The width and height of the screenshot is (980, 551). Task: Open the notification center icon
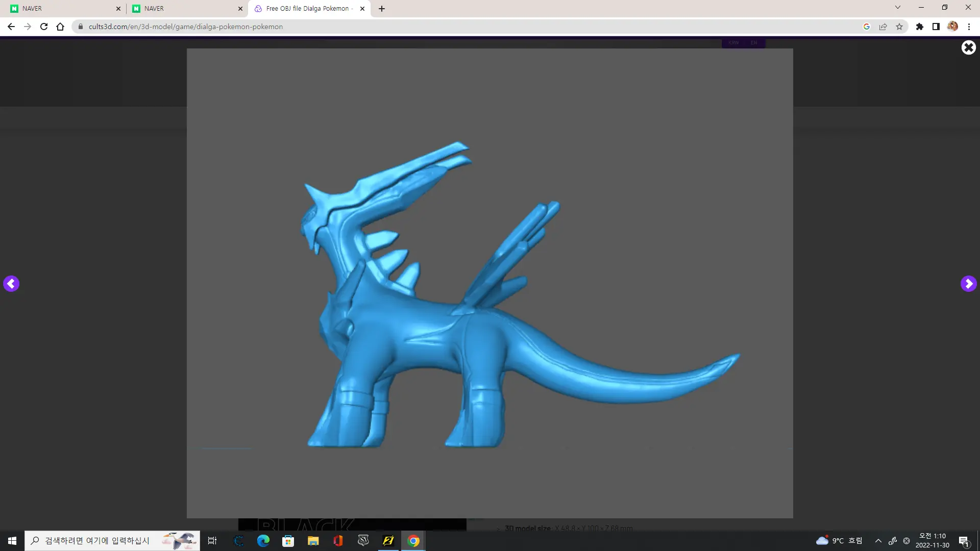click(x=964, y=541)
